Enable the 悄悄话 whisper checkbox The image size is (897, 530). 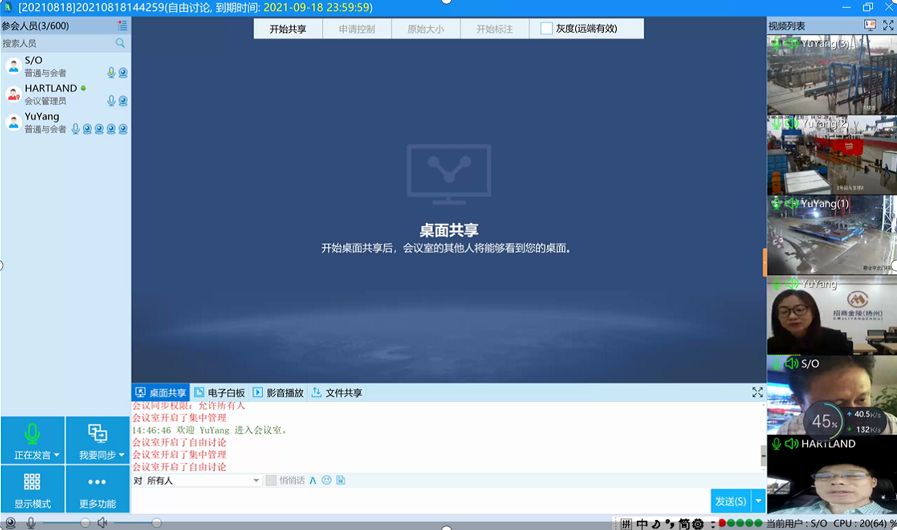point(271,481)
